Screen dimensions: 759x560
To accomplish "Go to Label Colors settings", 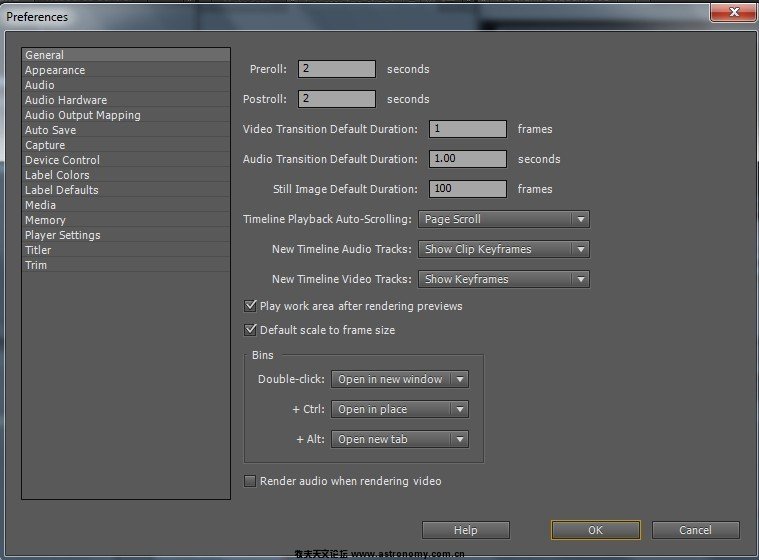I will click(57, 175).
